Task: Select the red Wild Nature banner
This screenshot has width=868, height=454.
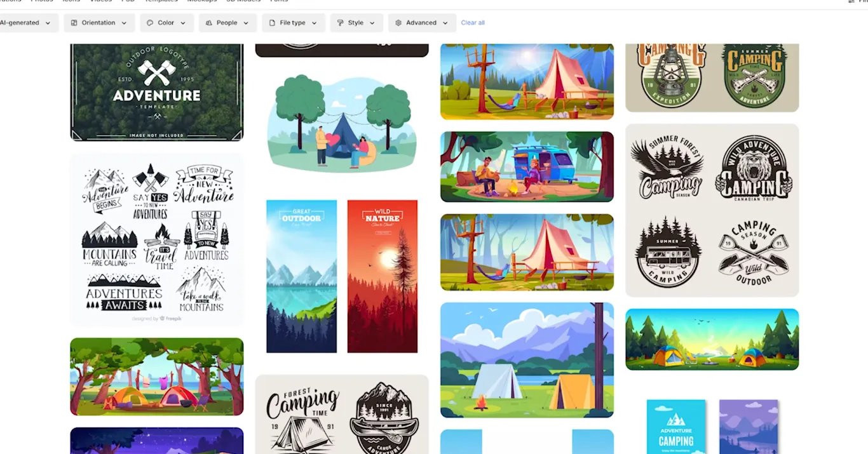Action: (x=383, y=276)
